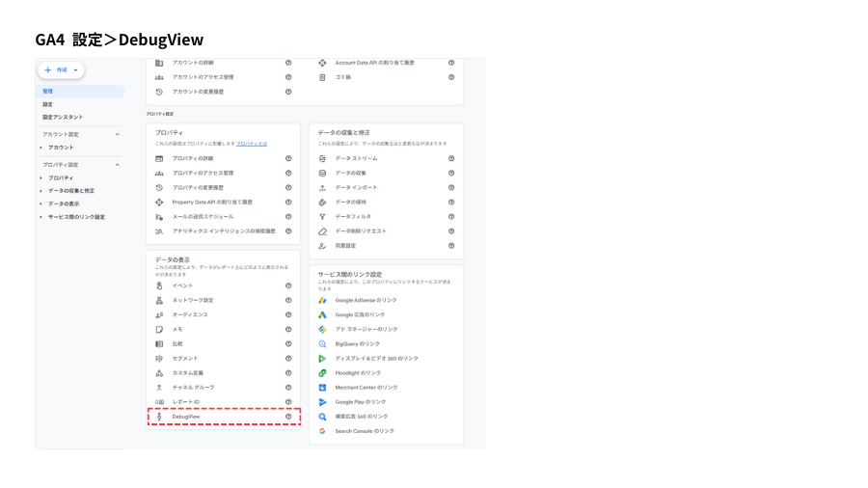Click help icon beside イベント
The image size is (868, 488).
pyautogui.click(x=288, y=286)
